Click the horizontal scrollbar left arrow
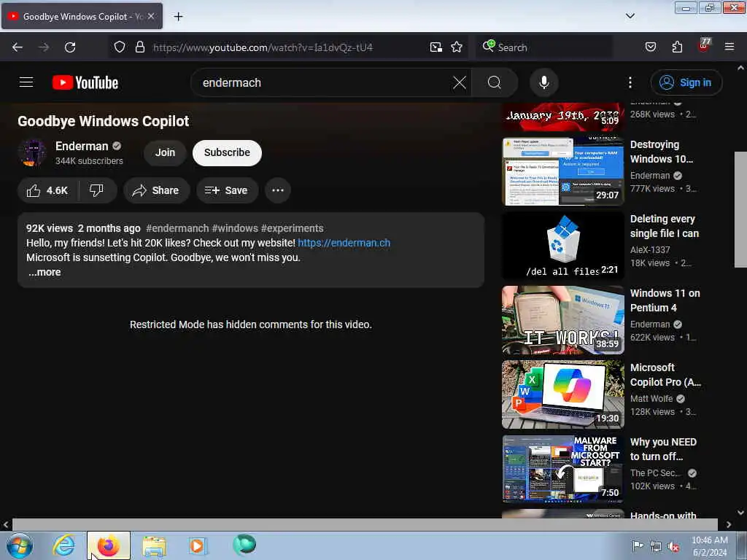This screenshot has height=560, width=747. coord(6,524)
